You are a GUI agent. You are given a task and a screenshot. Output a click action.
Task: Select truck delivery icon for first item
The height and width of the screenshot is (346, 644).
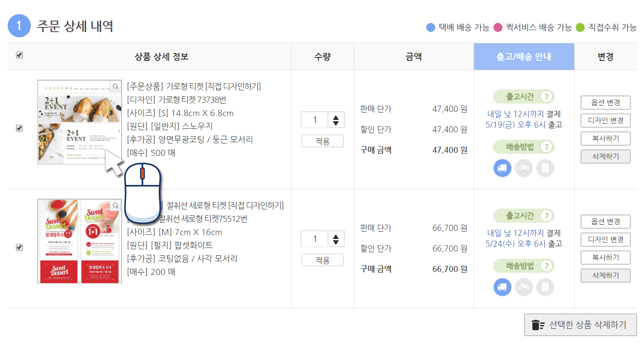pyautogui.click(x=502, y=168)
